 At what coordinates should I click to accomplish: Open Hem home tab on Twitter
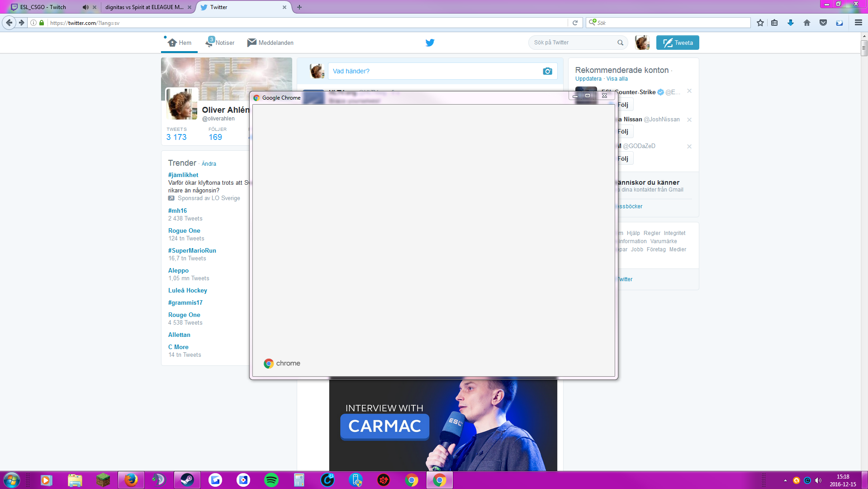pos(180,43)
